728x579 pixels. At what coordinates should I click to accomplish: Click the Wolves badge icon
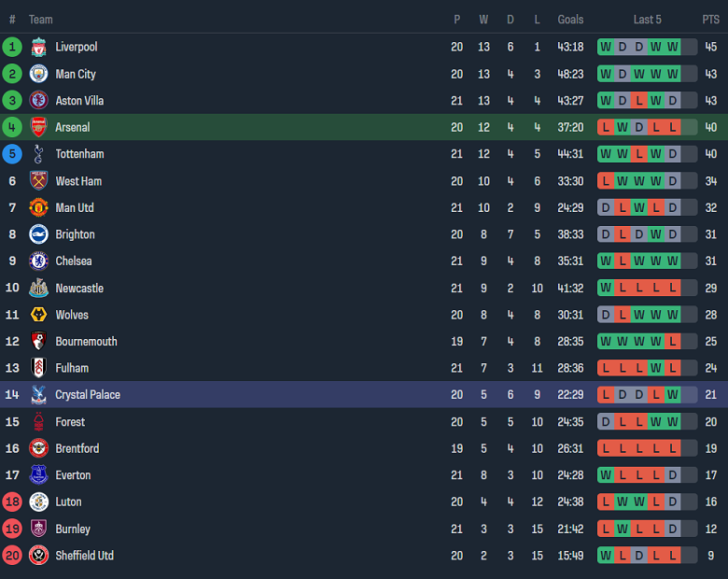[x=38, y=315]
